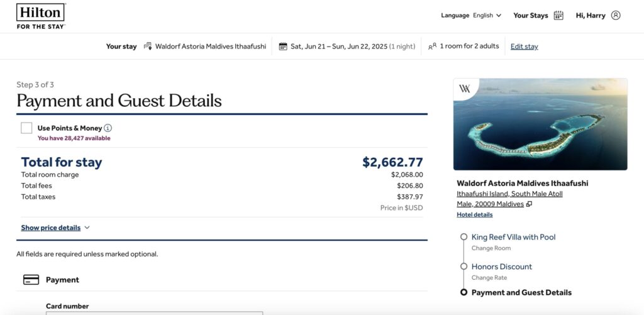Screen dimensions: 644x315
Task: Click the Points & Money info icon
Action: tap(108, 128)
